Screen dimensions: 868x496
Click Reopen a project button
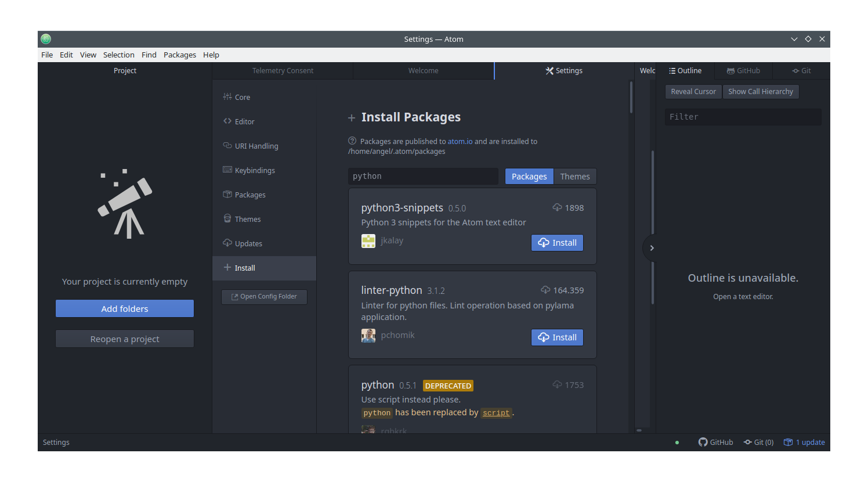click(125, 339)
